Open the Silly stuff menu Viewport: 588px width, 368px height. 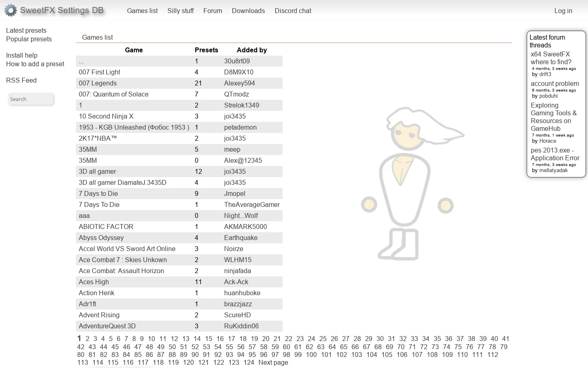[x=180, y=11]
